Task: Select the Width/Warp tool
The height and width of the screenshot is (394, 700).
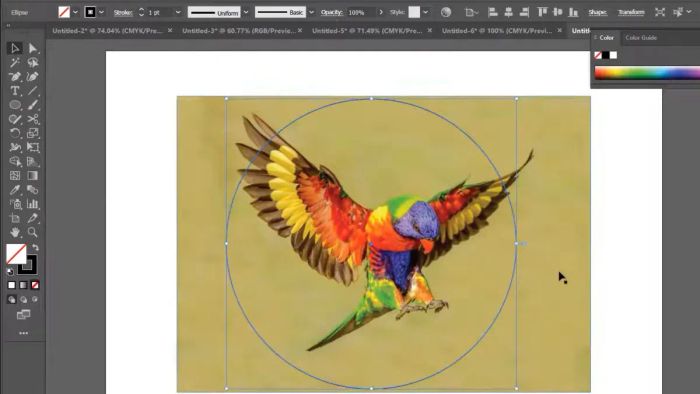Action: tap(15, 147)
